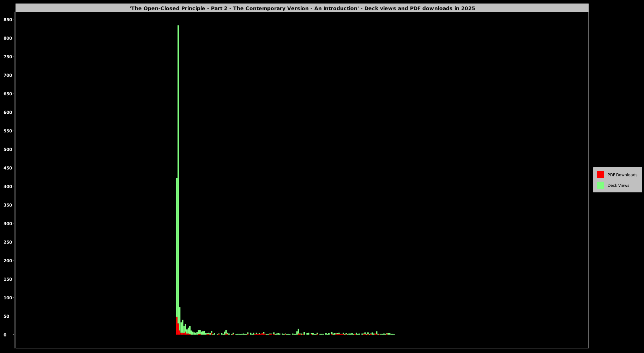Click the 850 label on the y-axis
The width and height of the screenshot is (644, 353).
click(8, 20)
